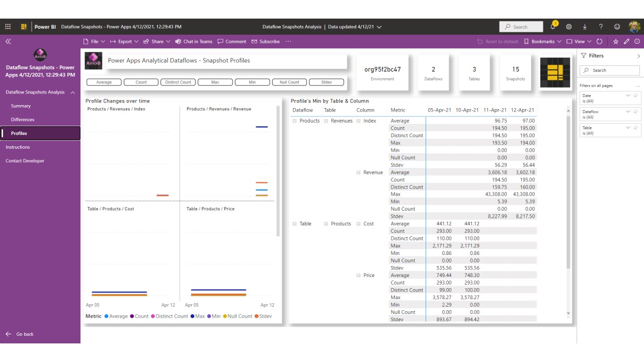Collapse the Revenue column group in the matrix

(359, 172)
